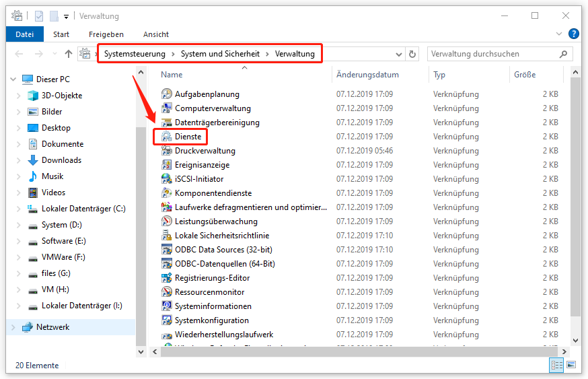This screenshot has height=379, width=588.
Task: Select the ODBC-Datenquellen (64-Bit) icon
Action: point(166,264)
